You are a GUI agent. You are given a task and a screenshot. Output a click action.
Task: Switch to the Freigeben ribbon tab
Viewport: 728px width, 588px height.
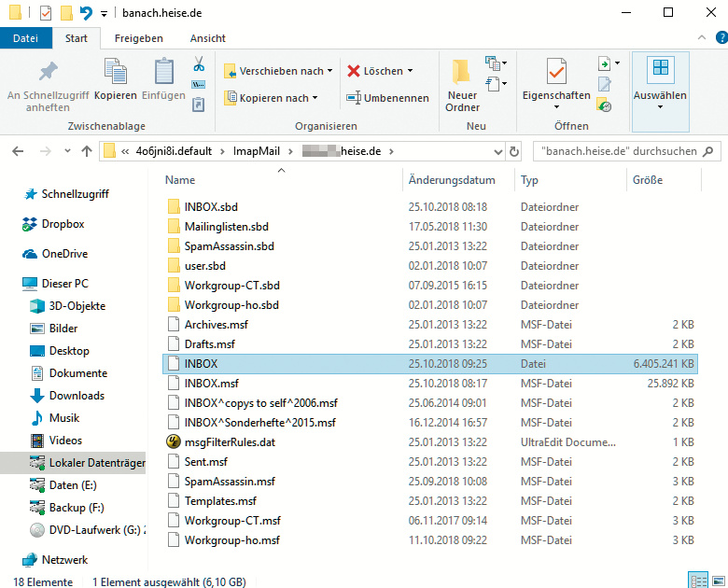(139, 38)
